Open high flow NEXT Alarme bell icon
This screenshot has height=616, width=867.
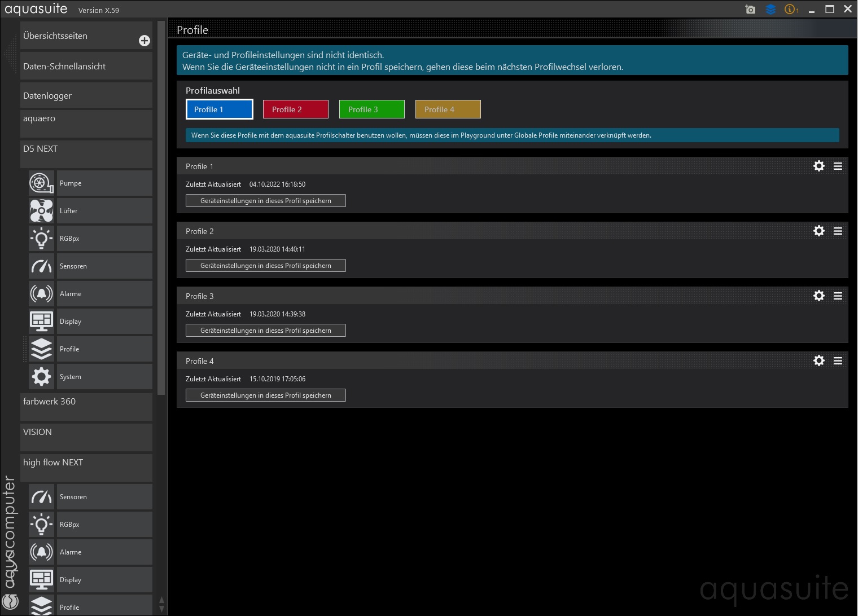(41, 552)
